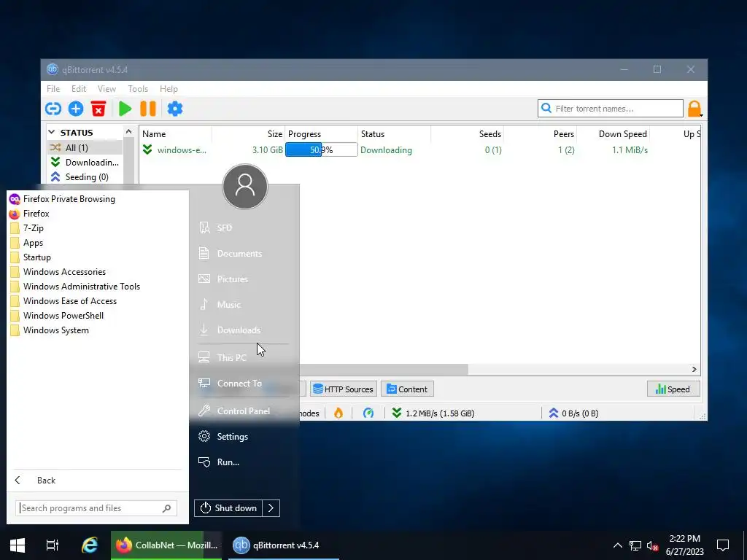Click the red Remove torrent icon
This screenshot has width=747, height=560.
pos(98,109)
